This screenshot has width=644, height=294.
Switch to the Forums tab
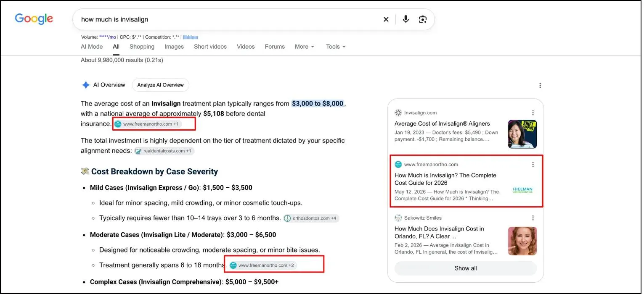tap(275, 47)
